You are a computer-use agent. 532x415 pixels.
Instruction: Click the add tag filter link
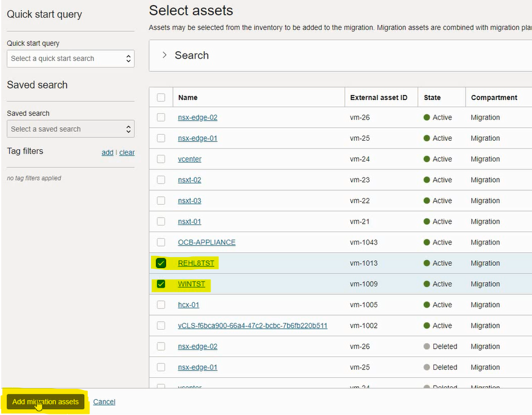pos(107,152)
